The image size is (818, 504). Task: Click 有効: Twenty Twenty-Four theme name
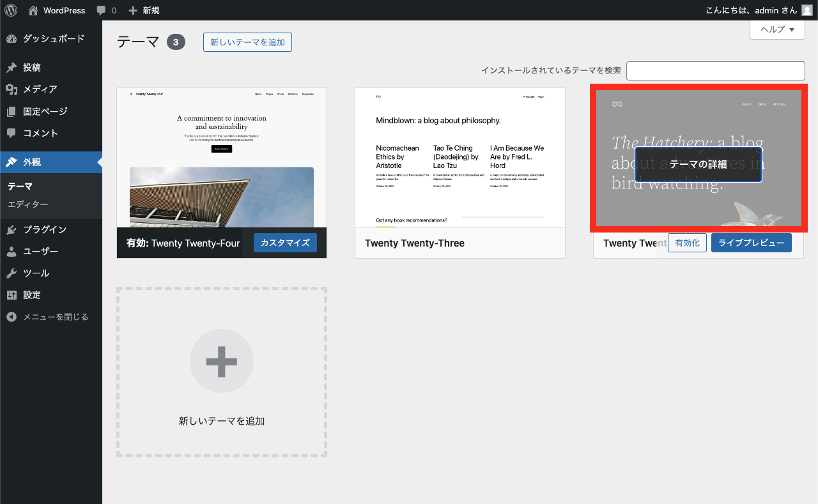(x=183, y=243)
